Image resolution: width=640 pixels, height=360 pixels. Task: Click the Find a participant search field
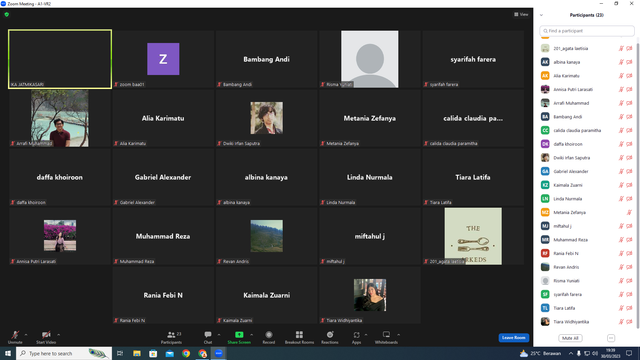point(587,31)
